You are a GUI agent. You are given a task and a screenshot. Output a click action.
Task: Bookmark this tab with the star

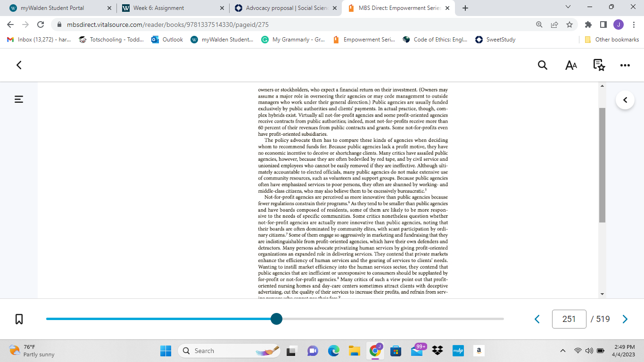pyautogui.click(x=570, y=25)
